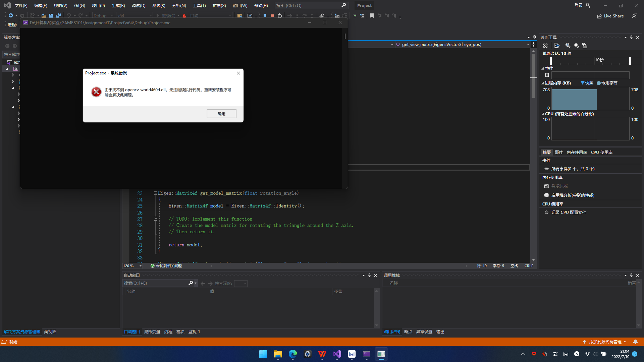
Task: Enable heap profiling (启用堆分析) option
Action: (573, 195)
